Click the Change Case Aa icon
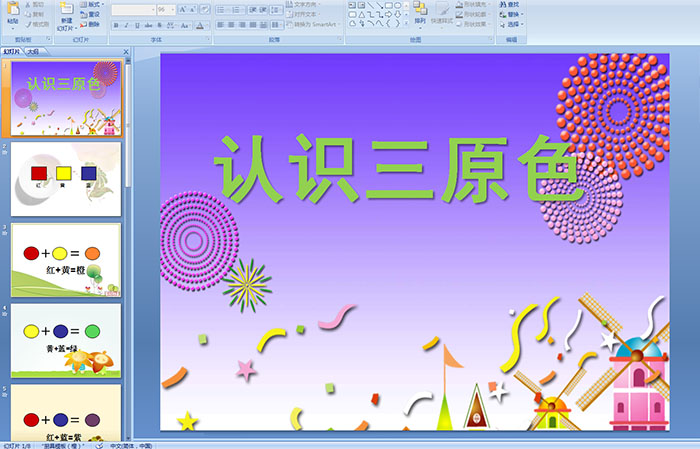Viewport: 700px width, 449px height. [184, 25]
